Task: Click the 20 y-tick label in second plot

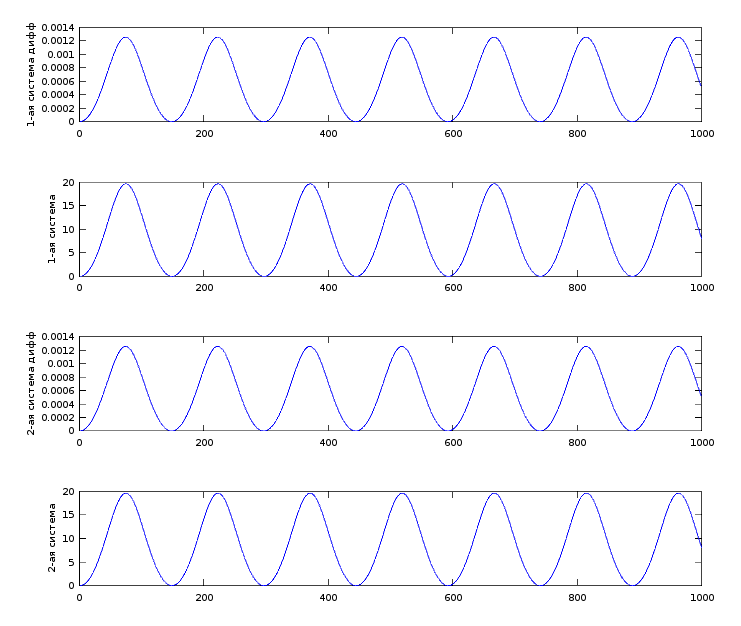Action: click(x=68, y=183)
